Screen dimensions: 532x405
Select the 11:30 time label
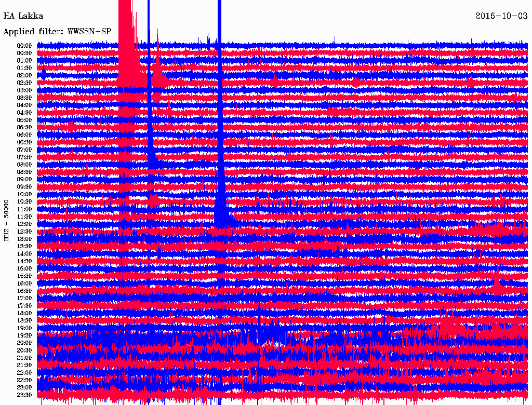coord(24,217)
